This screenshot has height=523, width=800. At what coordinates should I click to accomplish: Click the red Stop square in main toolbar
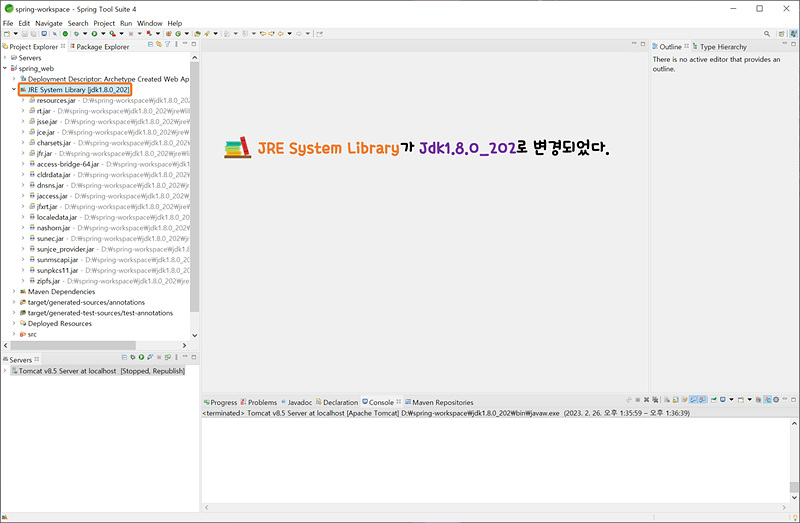pos(131,34)
